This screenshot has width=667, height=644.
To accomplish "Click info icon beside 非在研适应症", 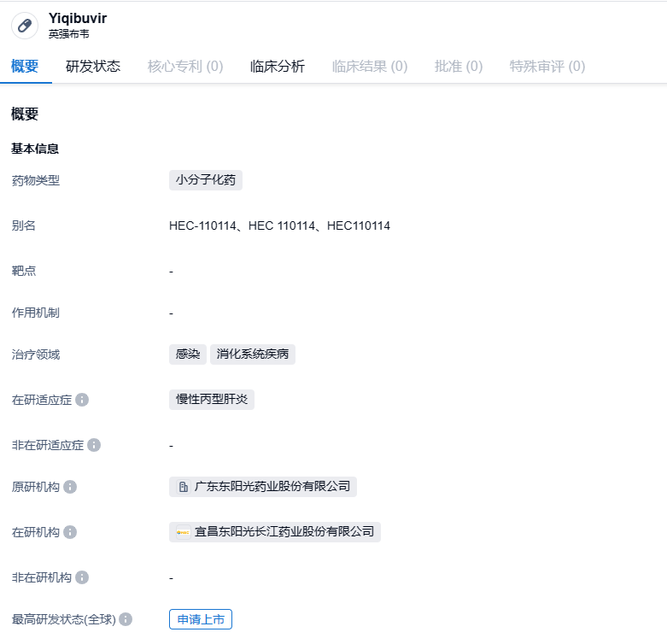I will [94, 445].
